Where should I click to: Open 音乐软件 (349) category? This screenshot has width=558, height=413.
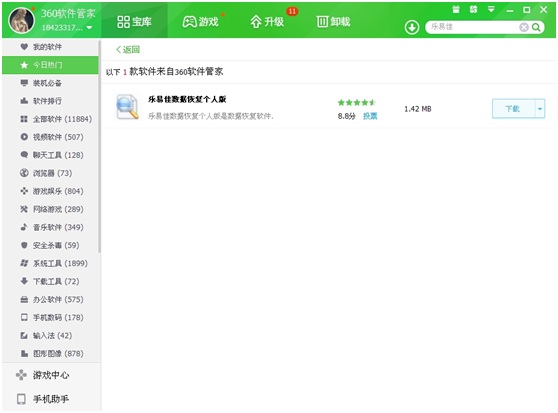tap(50, 227)
